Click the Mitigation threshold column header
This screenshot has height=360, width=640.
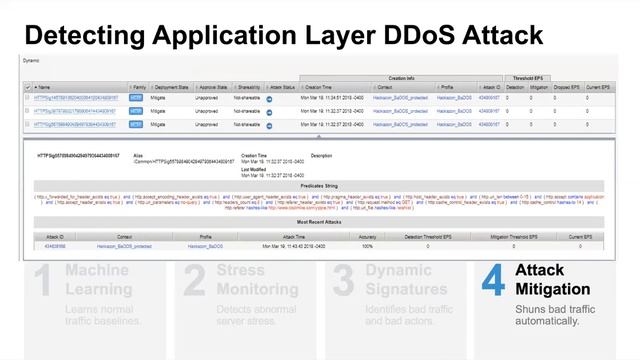coord(539,87)
